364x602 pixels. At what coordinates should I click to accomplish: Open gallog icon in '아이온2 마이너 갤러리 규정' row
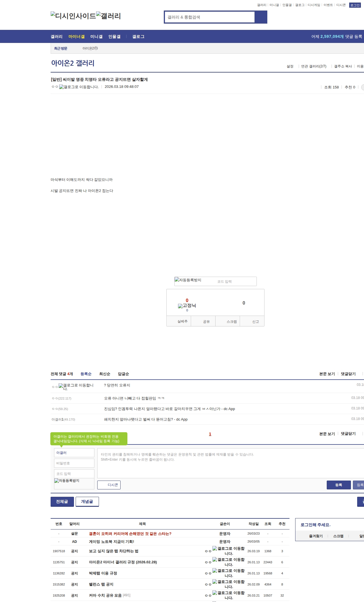point(228,562)
